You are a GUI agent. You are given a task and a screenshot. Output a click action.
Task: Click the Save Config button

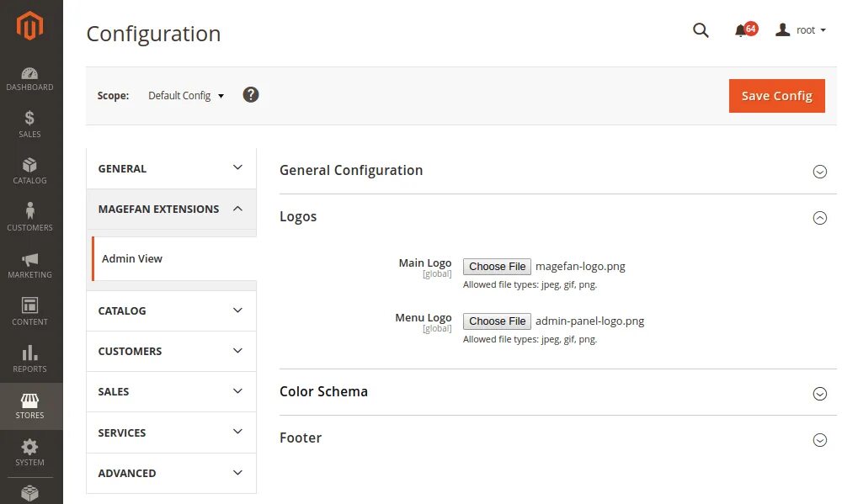(x=776, y=96)
